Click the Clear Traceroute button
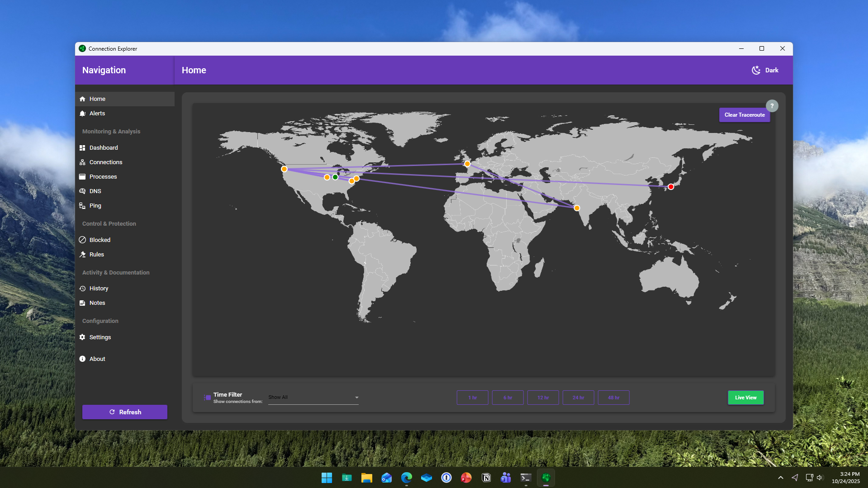868x488 pixels. pyautogui.click(x=744, y=114)
